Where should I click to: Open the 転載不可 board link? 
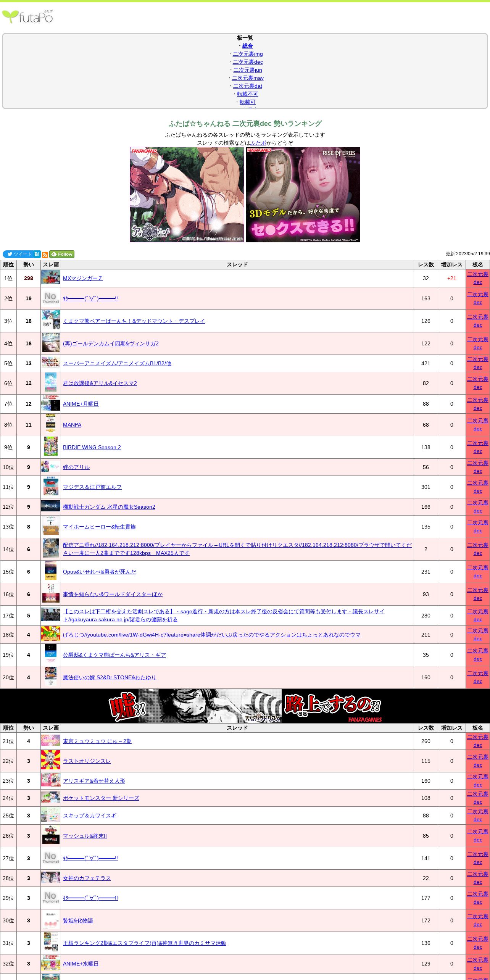coord(248,94)
